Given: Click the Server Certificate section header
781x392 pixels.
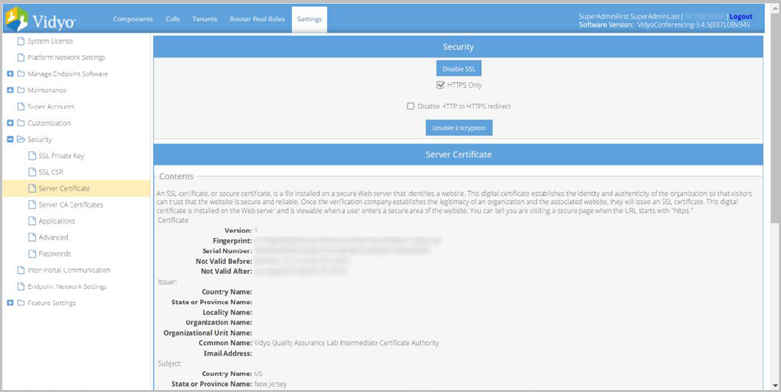Looking at the screenshot, I should point(458,154).
